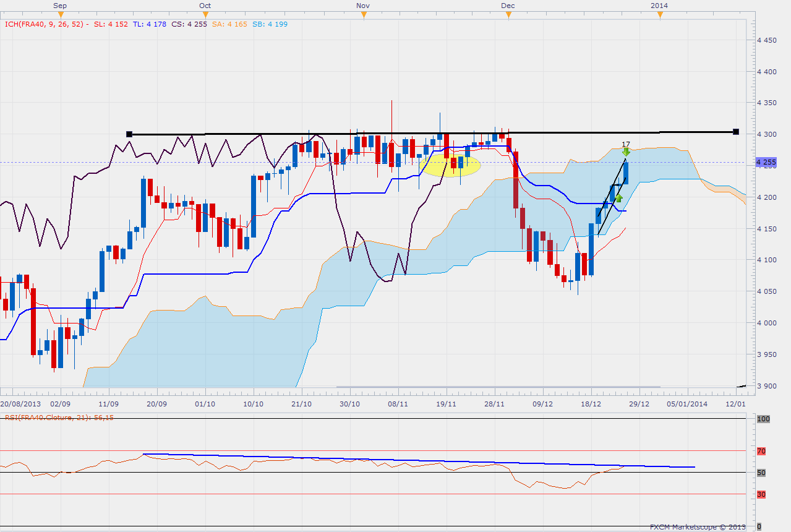This screenshot has height=532, width=791.
Task: Click the blue "TL: 4 178" legend value
Action: 148,24
